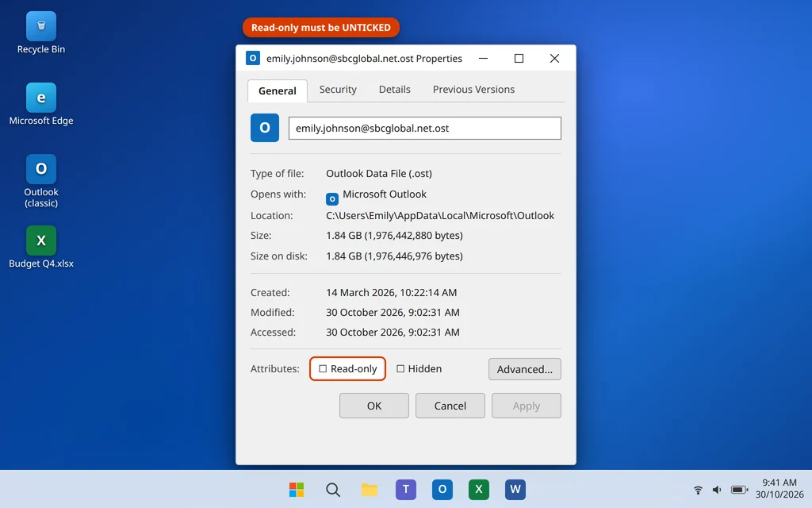Select the Budget Q4.xlsx desktop file

click(x=41, y=248)
